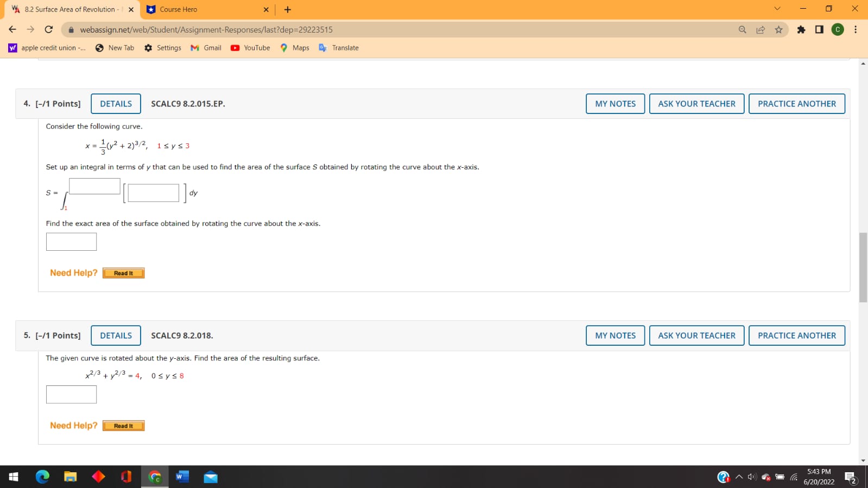Open the YouTube bookmark
868x488 pixels.
(250, 48)
